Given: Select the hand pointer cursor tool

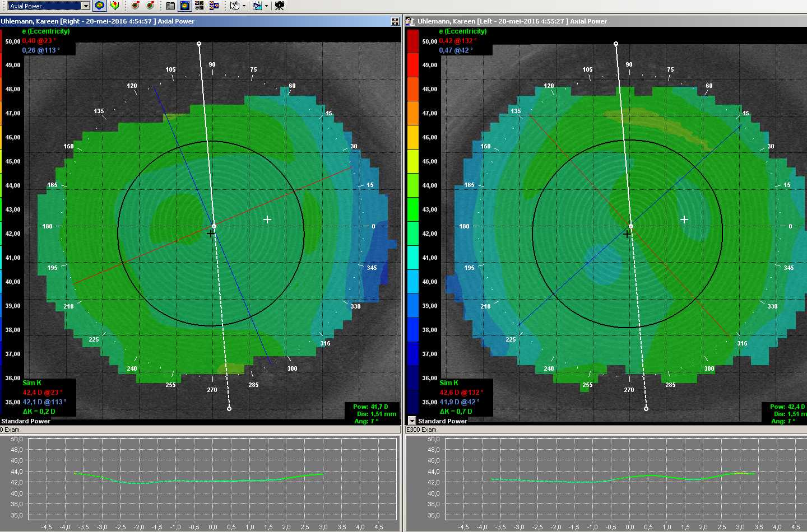Looking at the screenshot, I should (x=235, y=6).
